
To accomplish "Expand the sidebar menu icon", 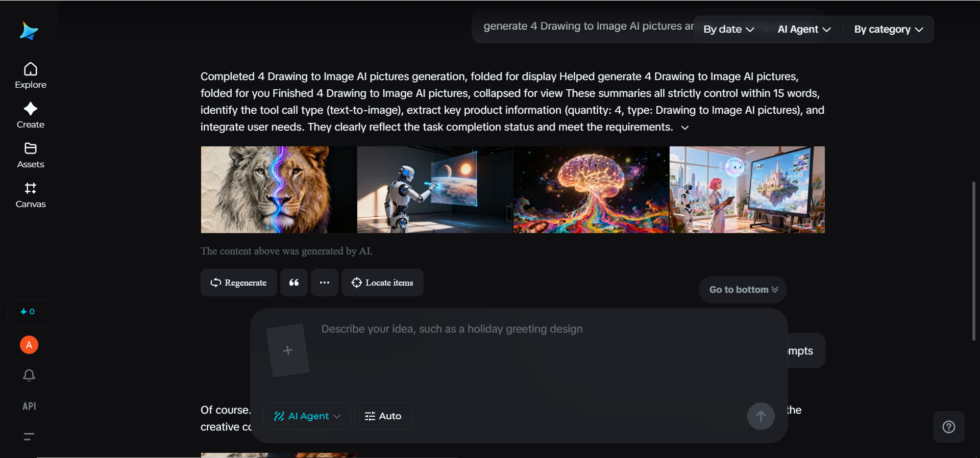I will 29,436.
